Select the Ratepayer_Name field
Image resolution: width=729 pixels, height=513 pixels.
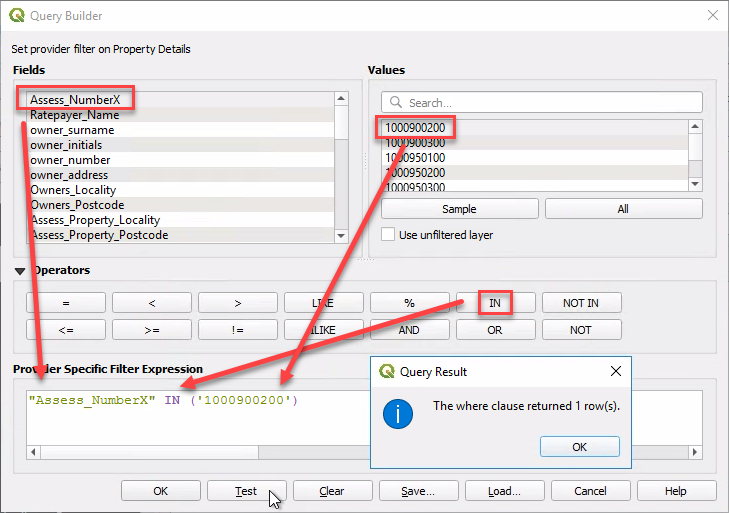tap(180, 114)
